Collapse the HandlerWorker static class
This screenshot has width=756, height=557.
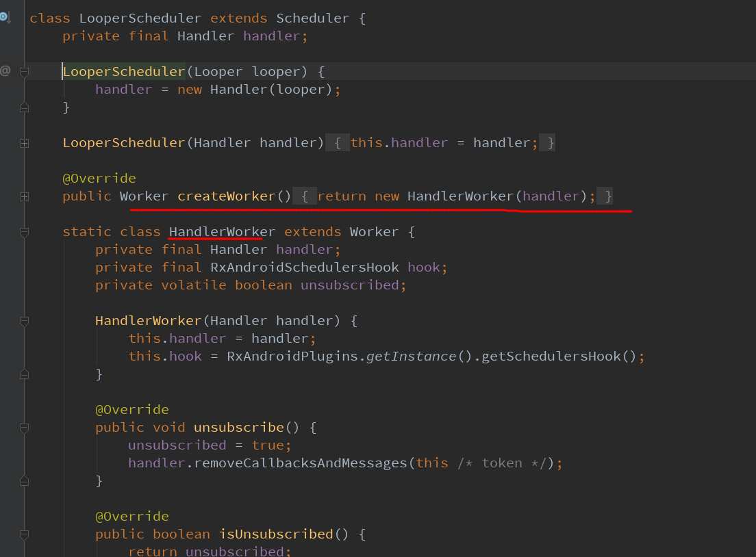(x=24, y=232)
